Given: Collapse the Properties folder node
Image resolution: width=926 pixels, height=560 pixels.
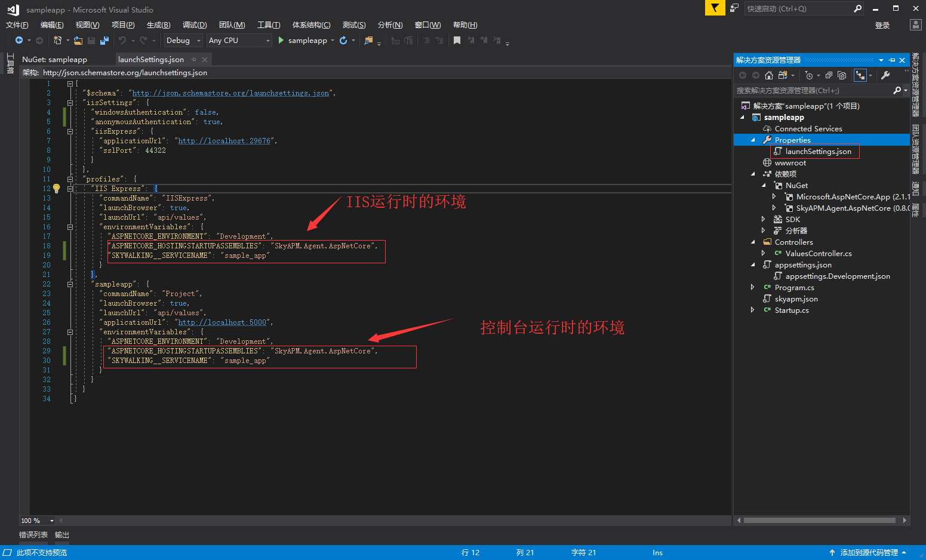Looking at the screenshot, I should pos(753,140).
